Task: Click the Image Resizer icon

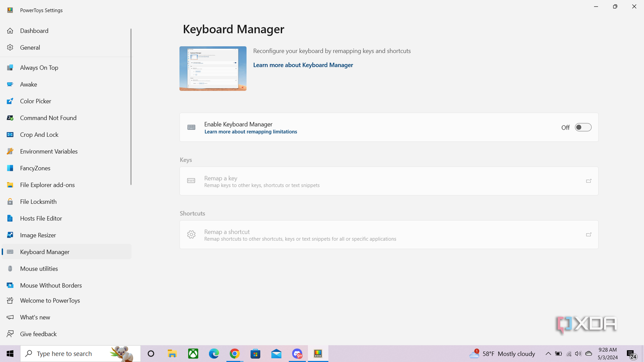Action: click(10, 235)
